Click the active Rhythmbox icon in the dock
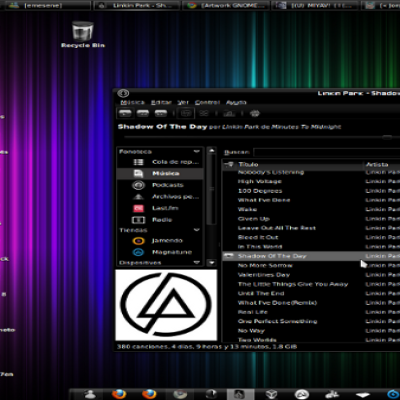 click(239, 394)
